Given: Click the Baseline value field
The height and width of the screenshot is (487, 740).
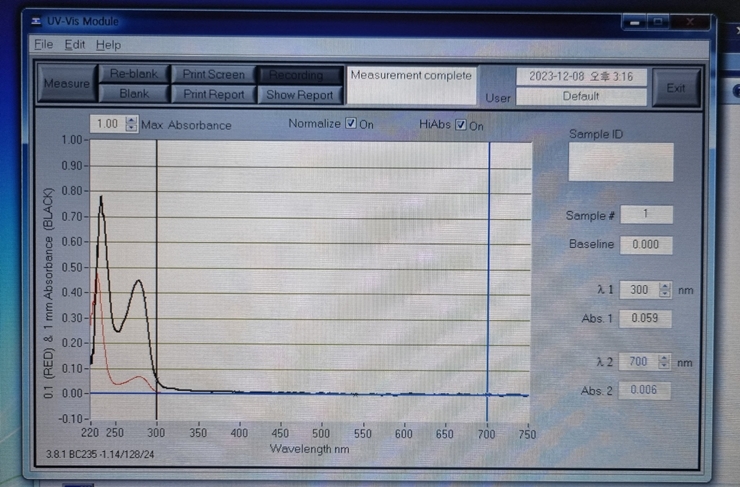Looking at the screenshot, I should click(x=646, y=245).
